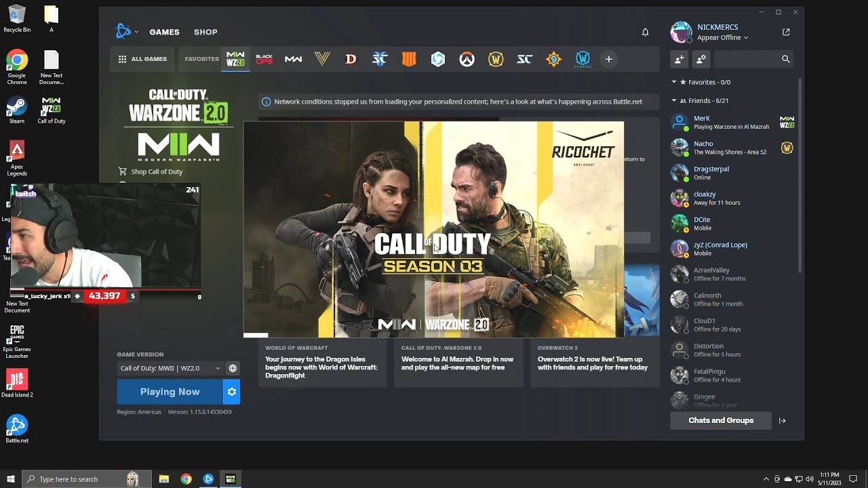Open game settings gear next to Playing Now
The width and height of the screenshot is (868, 488).
point(232,392)
